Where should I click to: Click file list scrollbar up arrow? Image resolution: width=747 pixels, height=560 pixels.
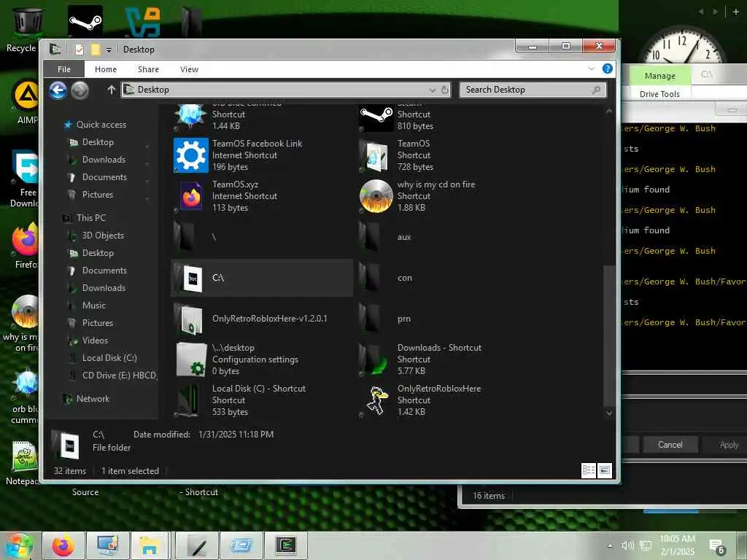coord(609,111)
